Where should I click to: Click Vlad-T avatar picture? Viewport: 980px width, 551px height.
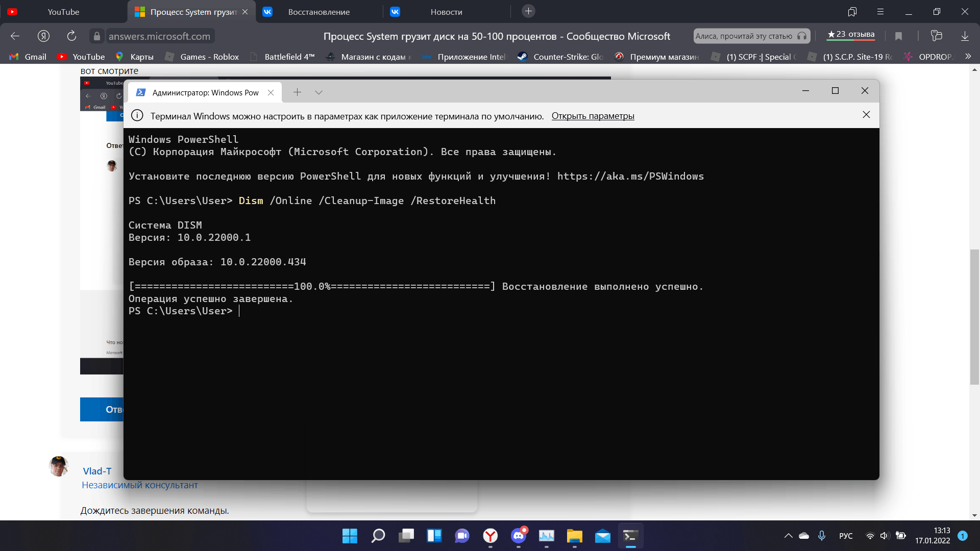(59, 466)
